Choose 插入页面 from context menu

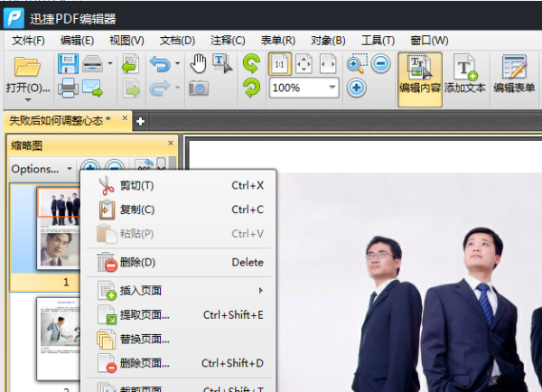click(x=178, y=291)
